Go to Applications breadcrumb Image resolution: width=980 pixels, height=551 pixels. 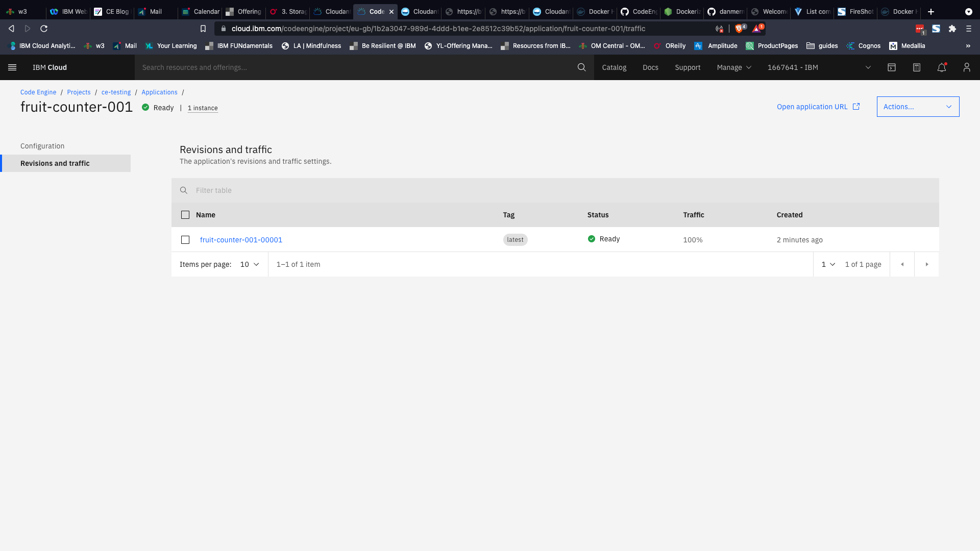coord(159,92)
